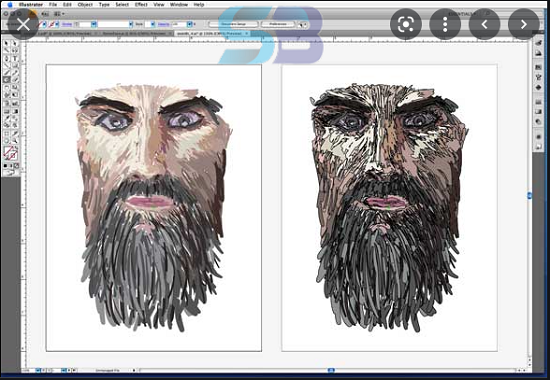Choose the Line Segment tool
550x380 pixels.
tap(6, 66)
